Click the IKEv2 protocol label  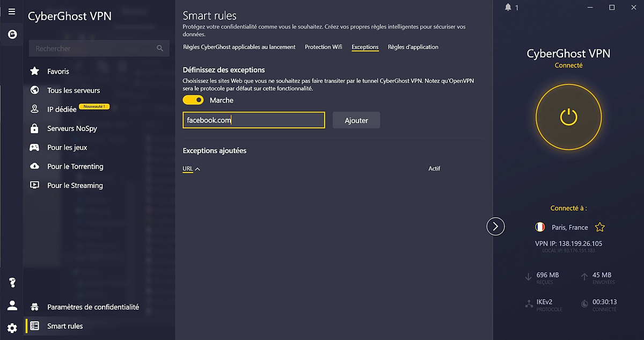pyautogui.click(x=546, y=302)
